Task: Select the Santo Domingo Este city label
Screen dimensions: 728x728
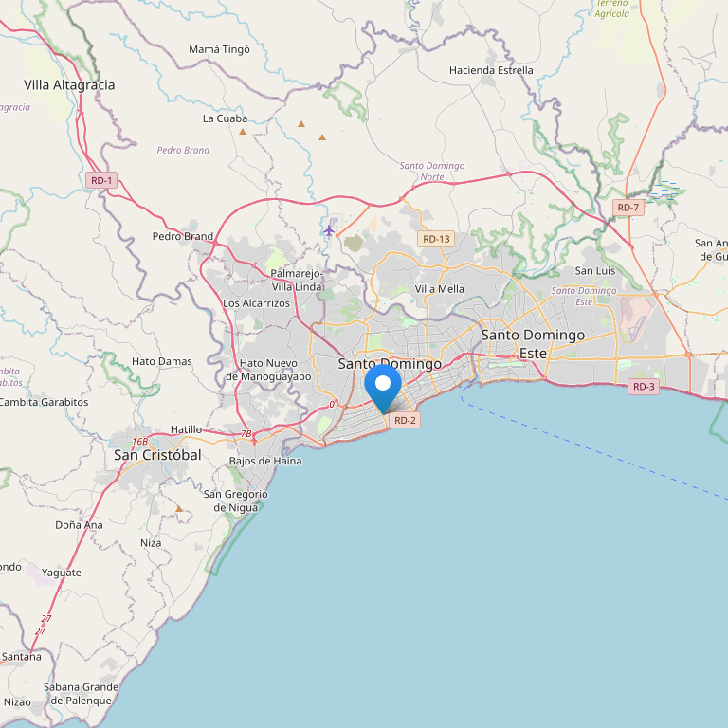Action: [533, 344]
